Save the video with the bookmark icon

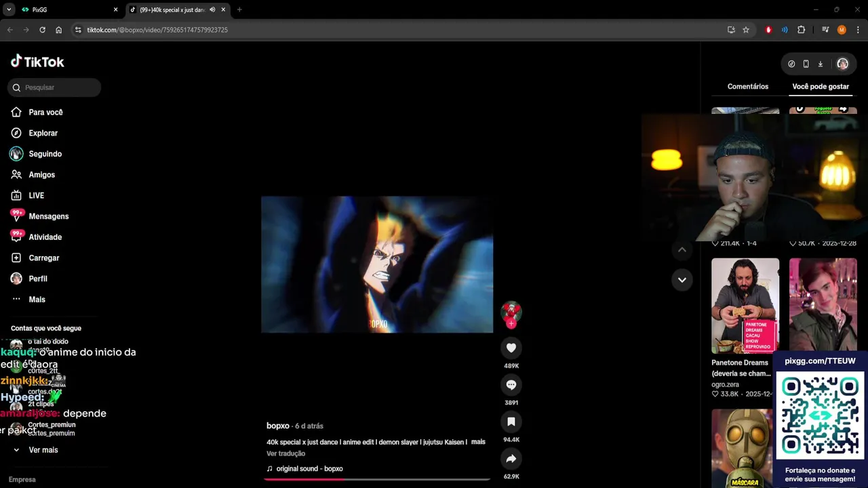[511, 422]
